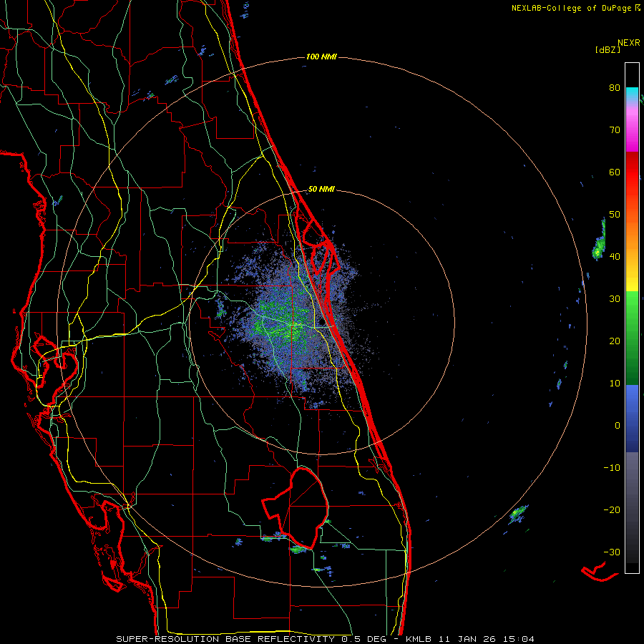Click the 30 dBZ scale value
This screenshot has height=644, width=644.
pyautogui.click(x=615, y=298)
